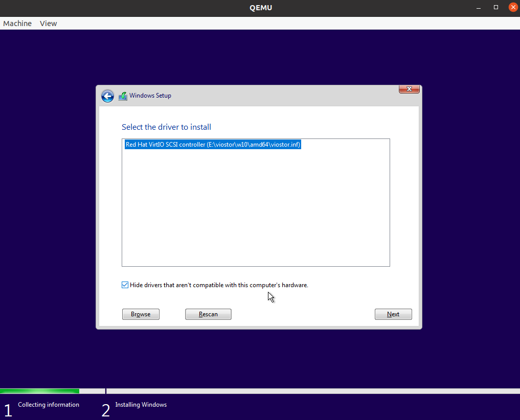520x420 pixels.
Task: Click the Collecting information step label
Action: pyautogui.click(x=49, y=405)
